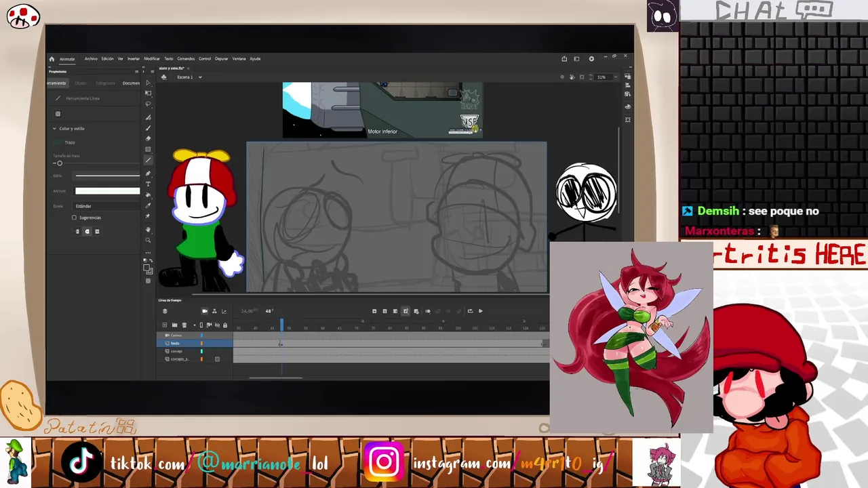The width and height of the screenshot is (868, 488).
Task: Adjust the Tamaño del trazo slider
Action: click(x=59, y=163)
